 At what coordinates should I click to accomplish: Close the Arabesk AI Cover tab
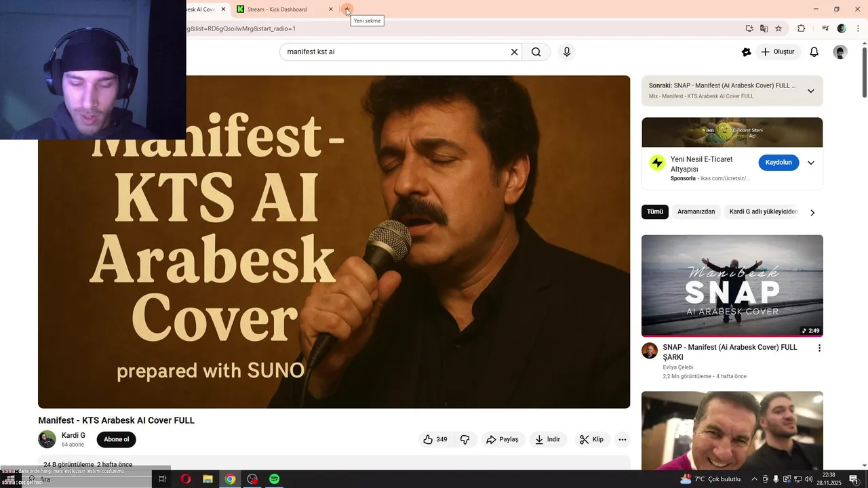point(223,9)
